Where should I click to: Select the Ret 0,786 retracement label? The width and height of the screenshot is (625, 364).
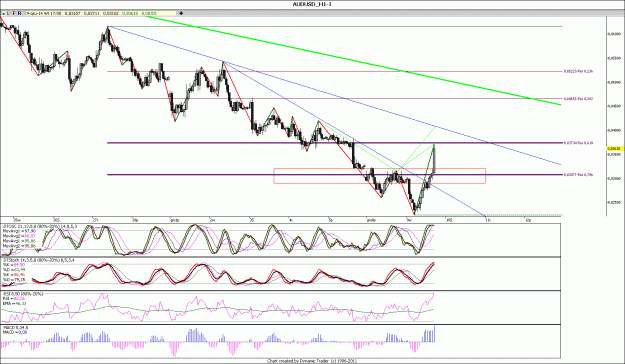(x=578, y=175)
